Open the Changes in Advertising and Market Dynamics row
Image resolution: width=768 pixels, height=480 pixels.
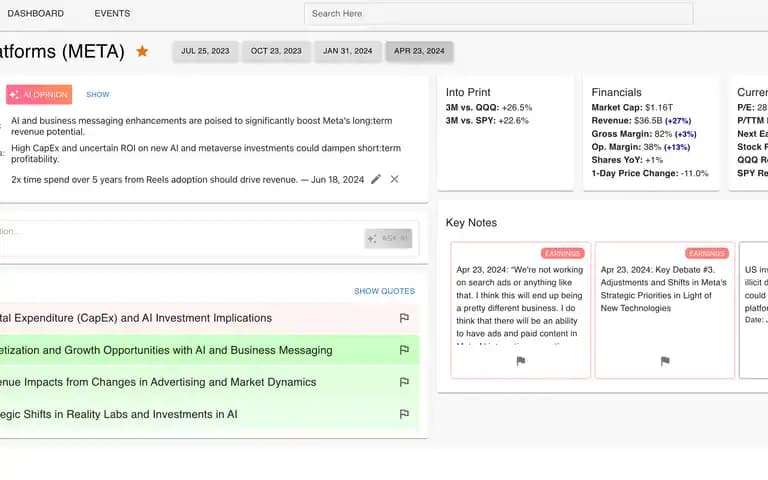point(210,382)
